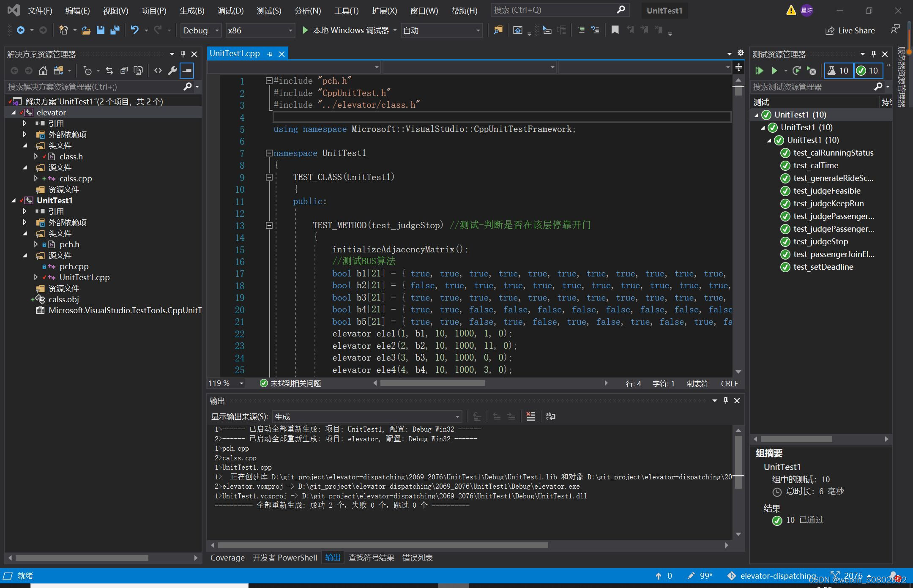Click the comment out selected lines icon
The width and height of the screenshot is (913, 588).
582,30
